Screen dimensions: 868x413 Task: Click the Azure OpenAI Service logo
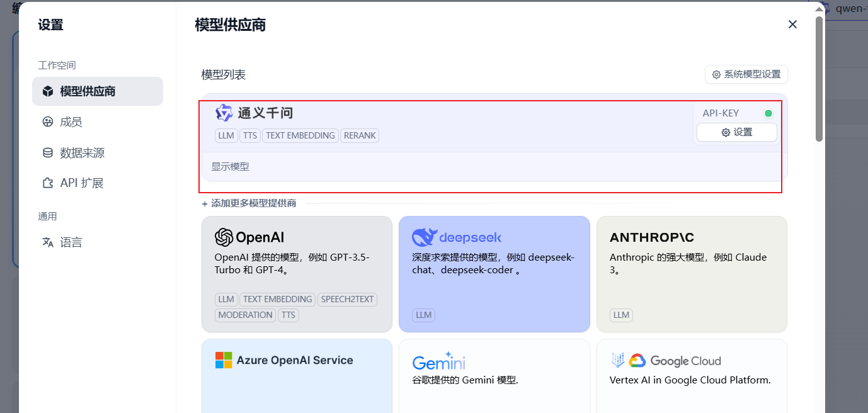click(224, 360)
